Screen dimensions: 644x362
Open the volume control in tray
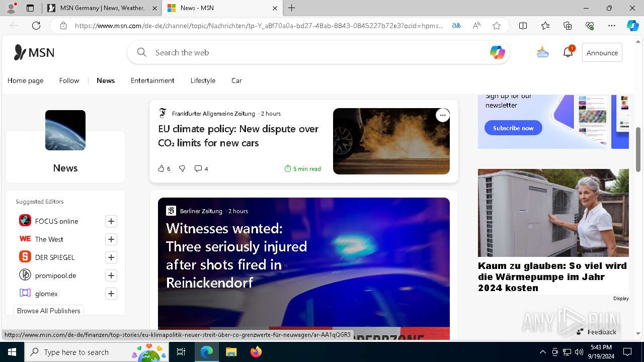coord(579,352)
